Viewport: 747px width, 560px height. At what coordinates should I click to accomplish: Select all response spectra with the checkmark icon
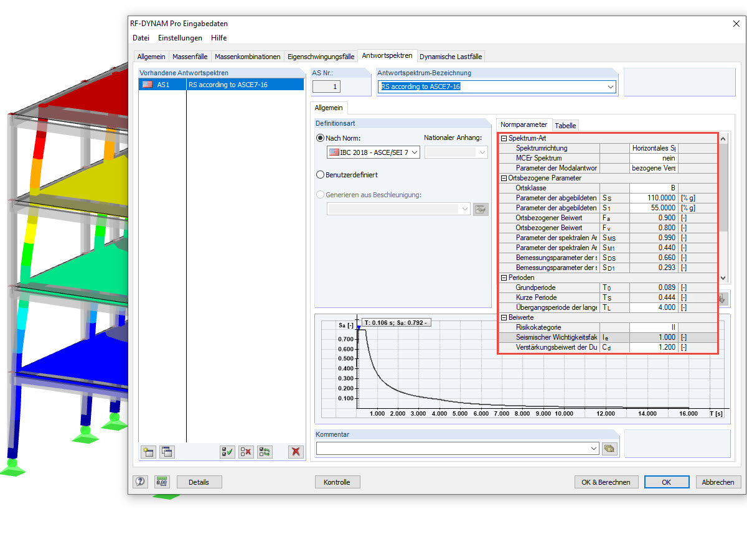click(x=227, y=452)
